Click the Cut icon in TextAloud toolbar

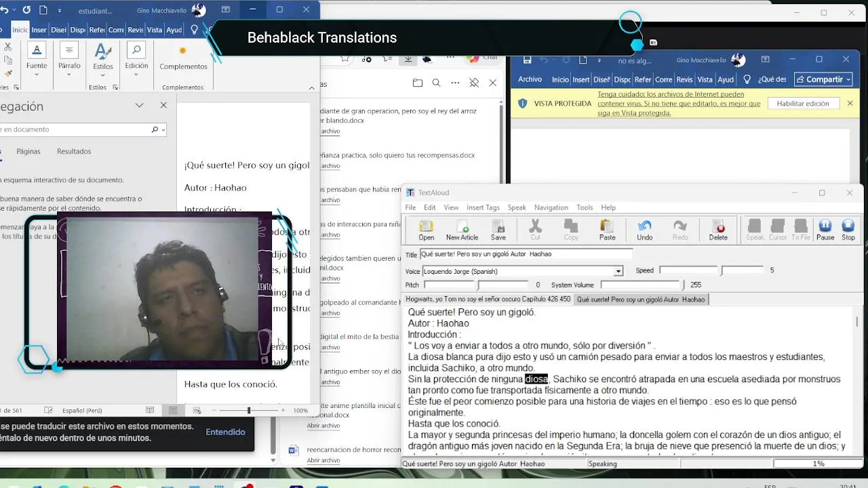[x=535, y=230]
